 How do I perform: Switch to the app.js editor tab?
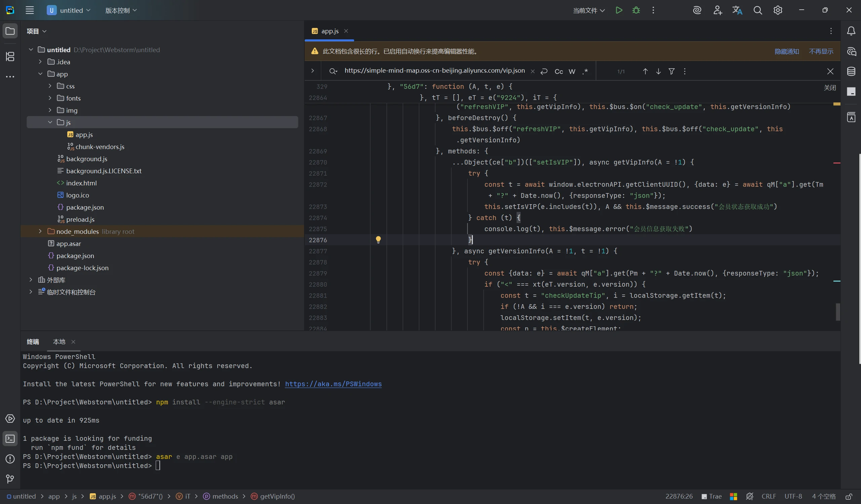[329, 31]
